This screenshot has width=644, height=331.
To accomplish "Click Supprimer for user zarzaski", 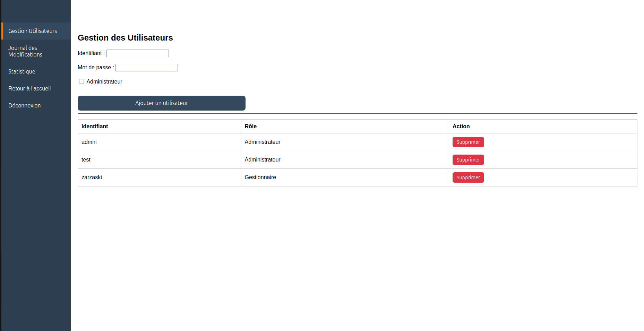I will click(x=468, y=177).
